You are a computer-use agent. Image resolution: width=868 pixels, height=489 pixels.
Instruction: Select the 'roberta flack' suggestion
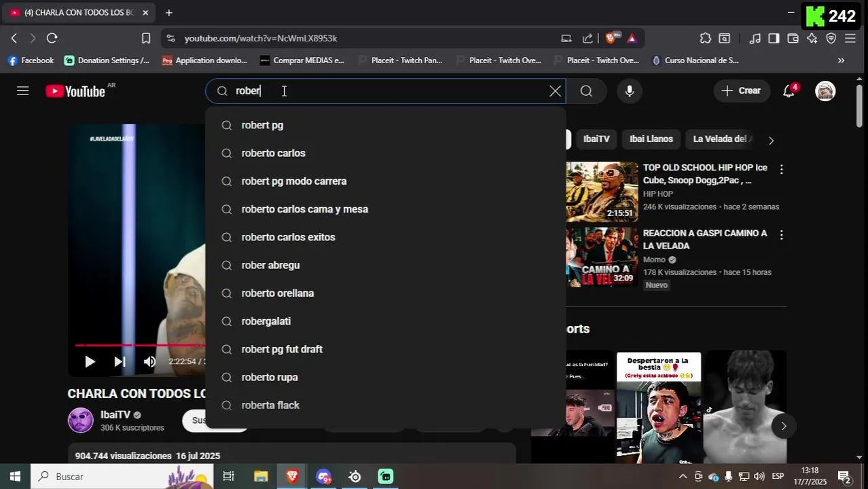point(385,405)
